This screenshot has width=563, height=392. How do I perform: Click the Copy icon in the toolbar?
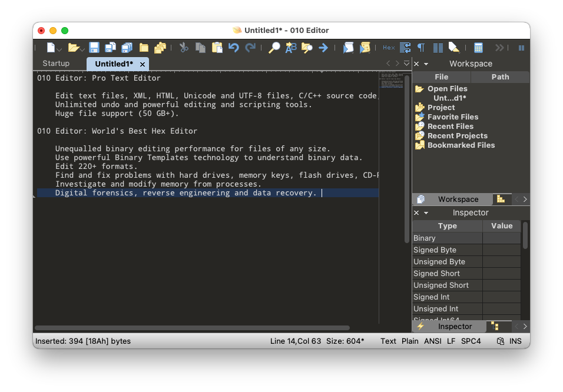point(200,48)
